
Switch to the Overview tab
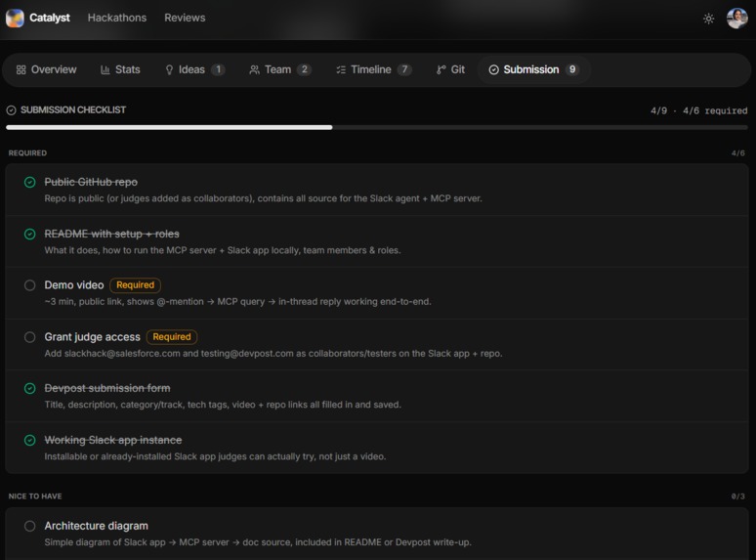point(46,70)
